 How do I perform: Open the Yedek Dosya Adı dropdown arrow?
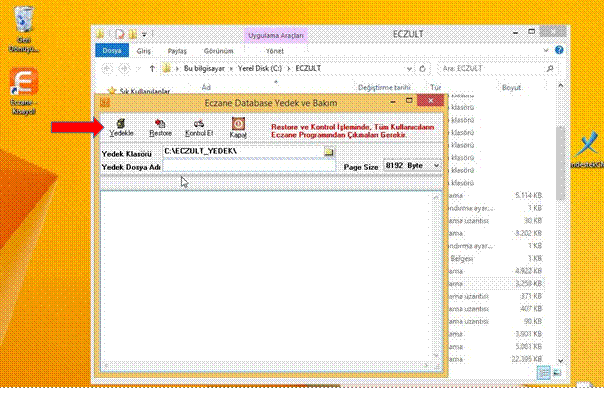tap(329, 166)
